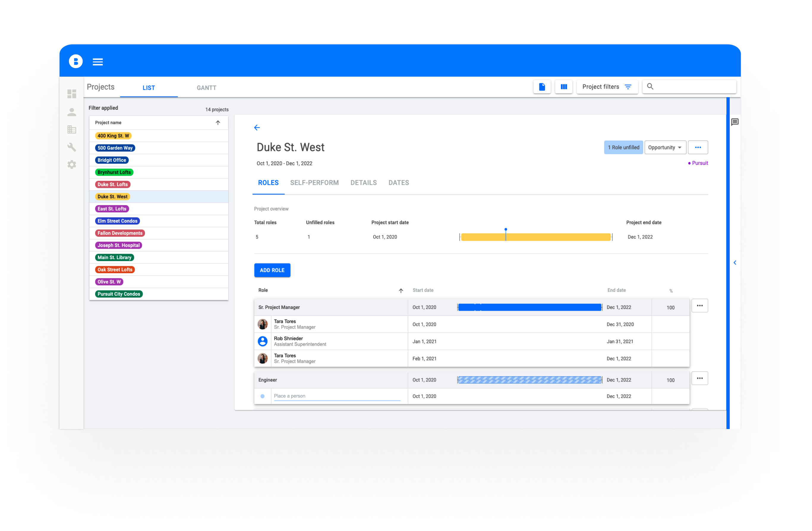Open the settings gear in sidebar
Image resolution: width=812 pixels, height=531 pixels.
pyautogui.click(x=72, y=165)
